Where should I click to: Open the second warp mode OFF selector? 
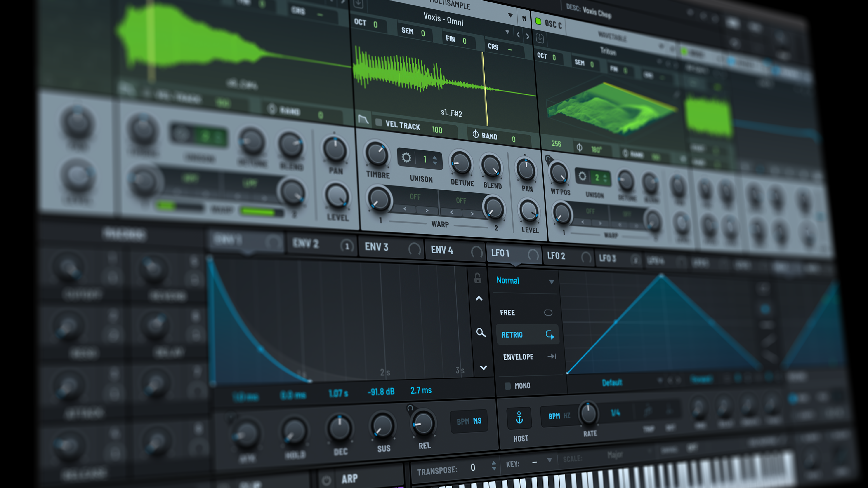point(461,200)
